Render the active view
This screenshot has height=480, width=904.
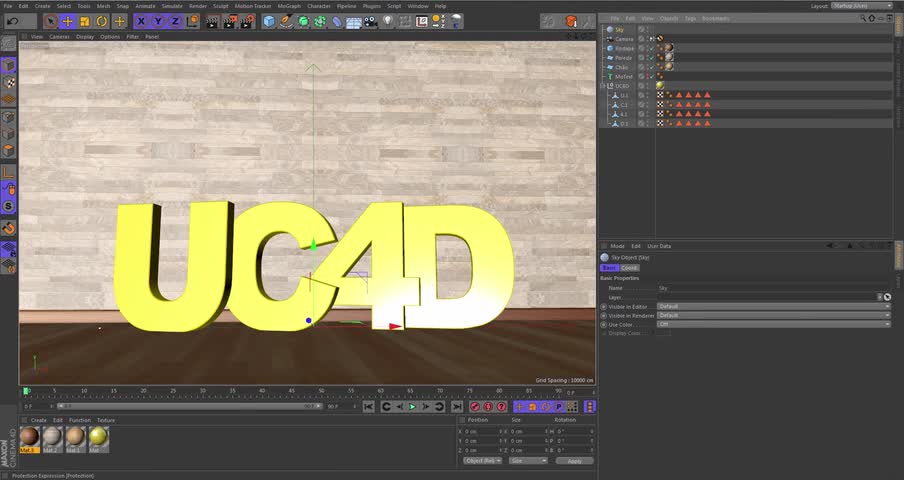[212, 22]
